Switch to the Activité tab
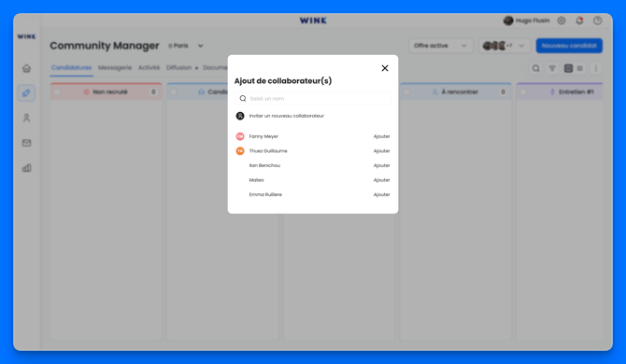Image resolution: width=626 pixels, height=364 pixels. 149,68
